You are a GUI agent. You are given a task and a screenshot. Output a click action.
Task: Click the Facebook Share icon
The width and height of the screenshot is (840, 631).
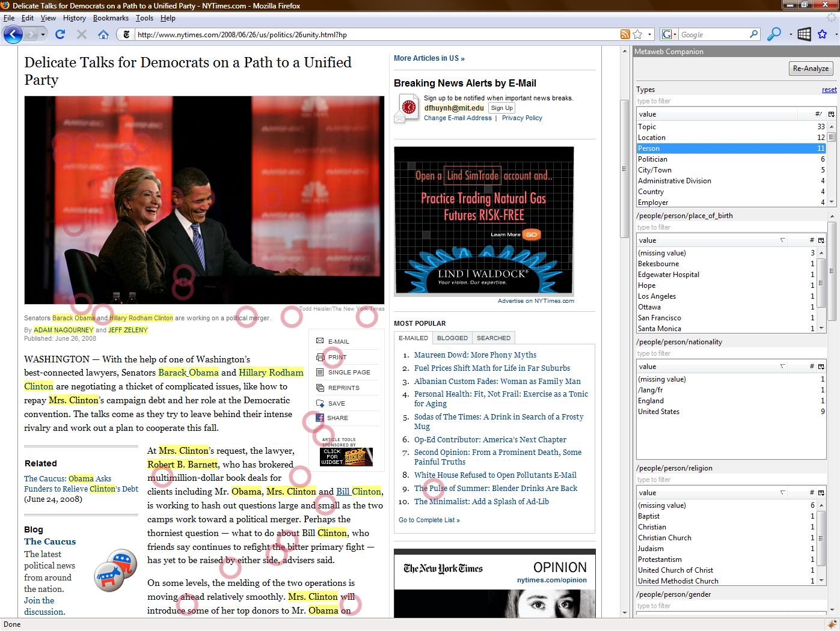point(320,418)
